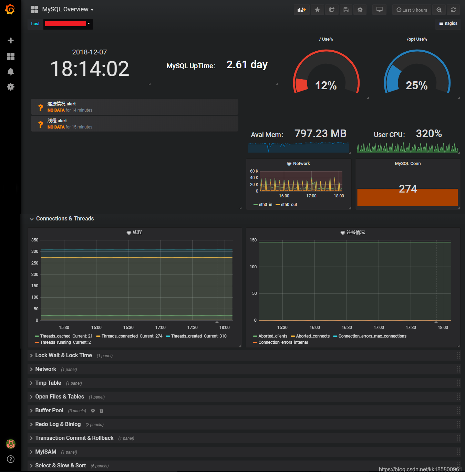Grab the Lock Wait row drag handle
This screenshot has height=476, width=465.
pyautogui.click(x=458, y=355)
